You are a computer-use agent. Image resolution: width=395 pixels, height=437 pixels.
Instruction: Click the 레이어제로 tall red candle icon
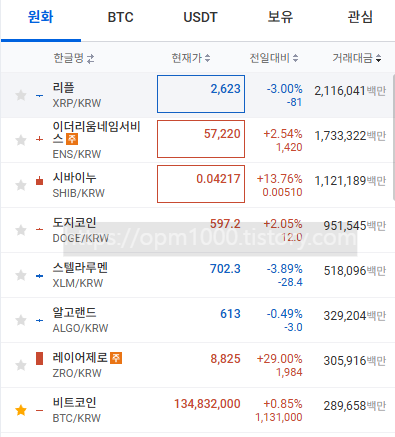tap(39, 359)
